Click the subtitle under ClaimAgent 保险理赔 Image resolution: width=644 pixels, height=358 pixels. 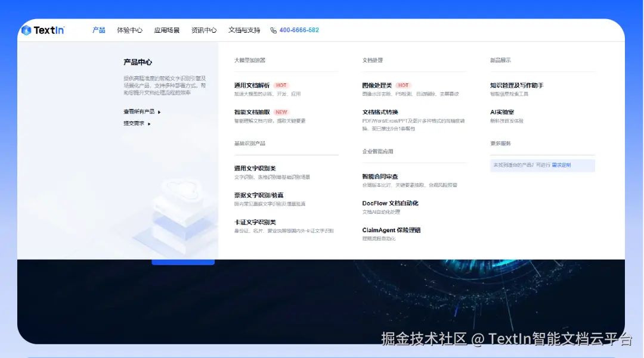(x=379, y=239)
